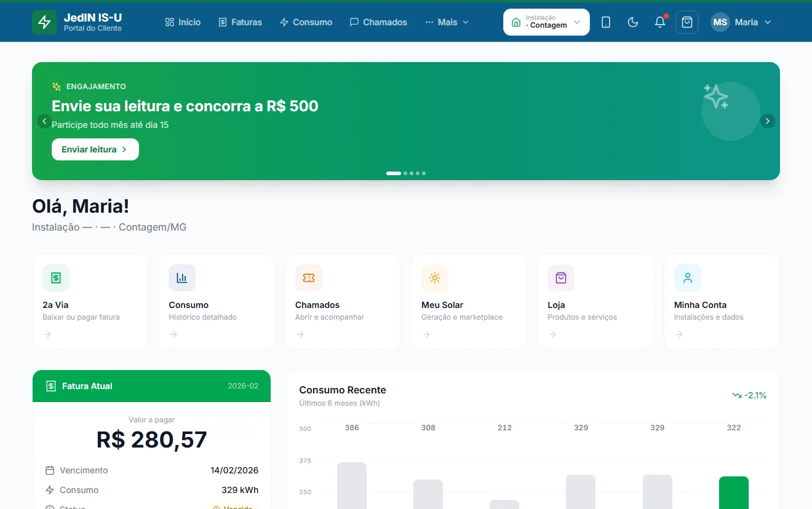Open the mobile device icon in header
The image size is (812, 509).
click(x=606, y=22)
